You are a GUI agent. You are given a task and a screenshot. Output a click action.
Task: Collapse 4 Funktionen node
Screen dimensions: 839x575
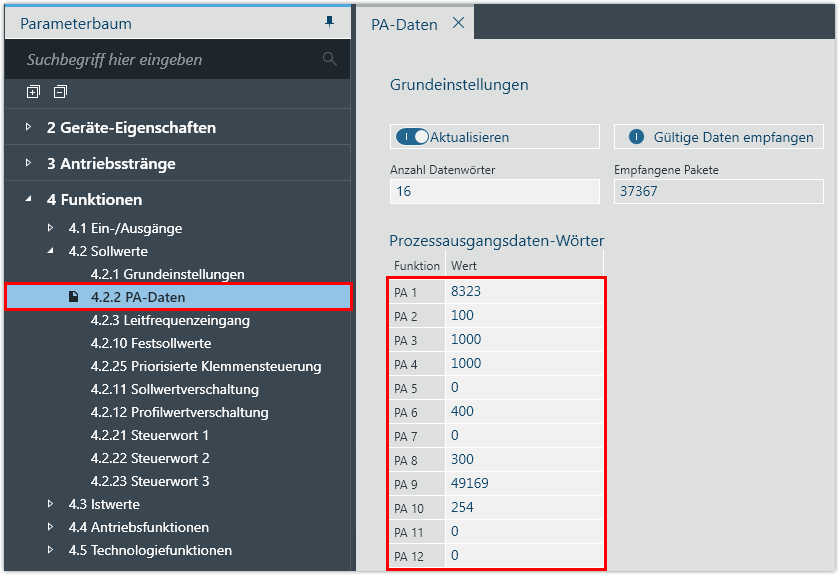pyautogui.click(x=29, y=199)
